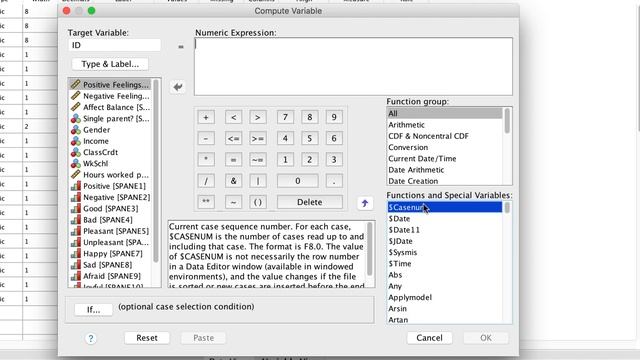This screenshot has height=360, width=640.
Task: Click the ampersand AND key
Action: [x=233, y=181]
